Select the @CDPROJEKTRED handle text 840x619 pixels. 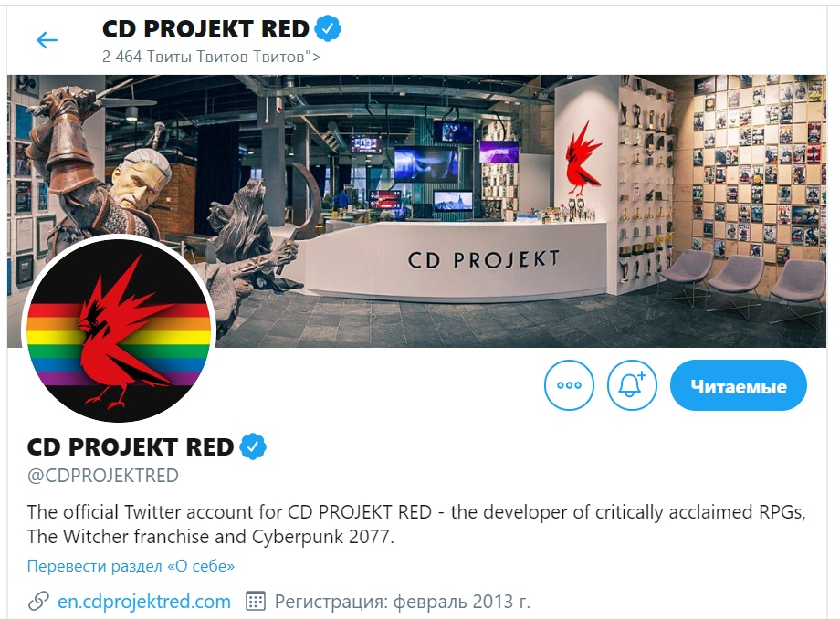(x=103, y=476)
